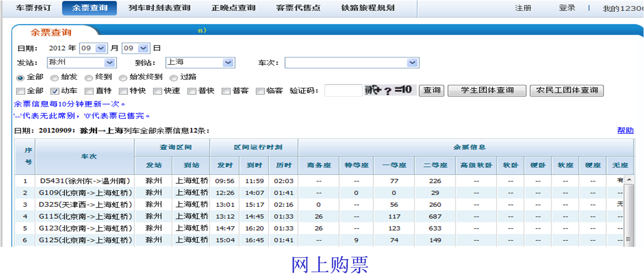Click the 登录 login link
The width and height of the screenshot is (644, 280).
tap(567, 8)
